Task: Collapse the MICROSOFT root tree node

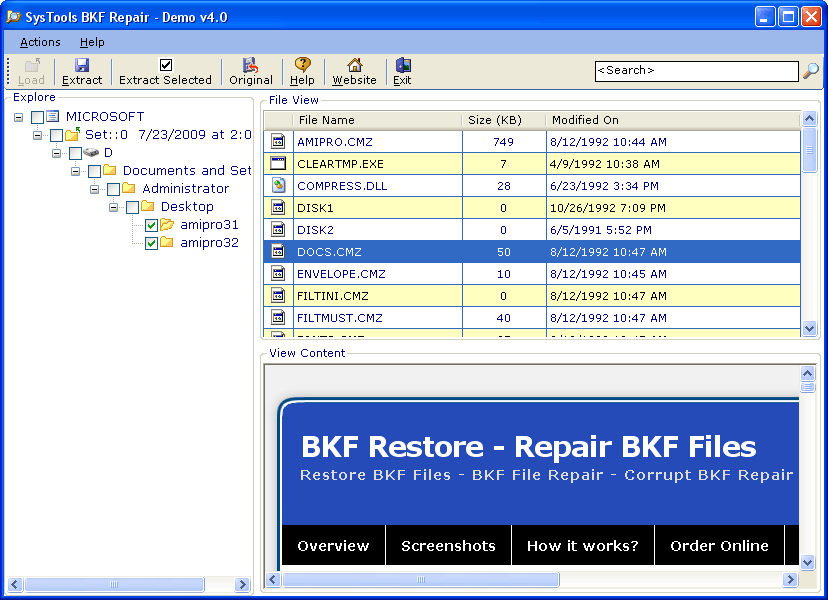Action: coord(19,117)
